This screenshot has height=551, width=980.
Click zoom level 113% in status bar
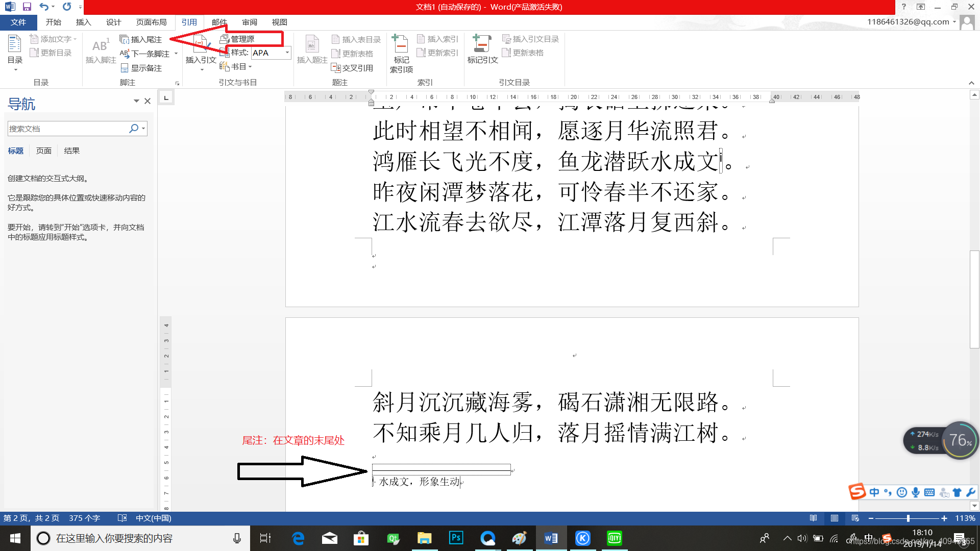[965, 518]
